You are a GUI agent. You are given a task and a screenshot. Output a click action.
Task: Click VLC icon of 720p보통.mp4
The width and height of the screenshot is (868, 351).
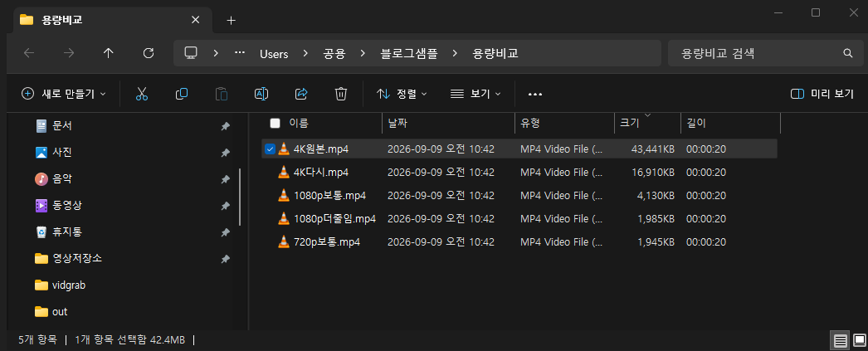tap(284, 242)
